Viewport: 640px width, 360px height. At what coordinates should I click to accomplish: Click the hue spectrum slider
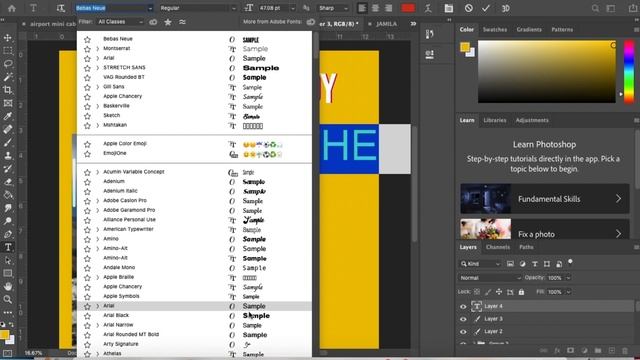pos(629,71)
